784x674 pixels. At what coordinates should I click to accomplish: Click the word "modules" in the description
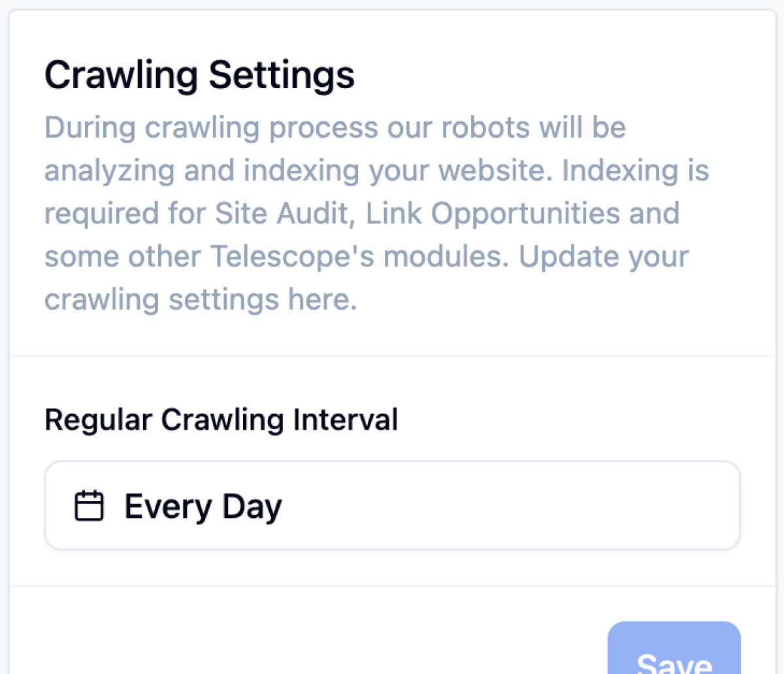444,257
